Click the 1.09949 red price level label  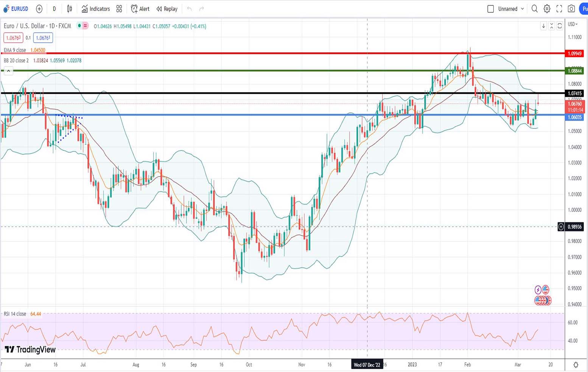click(x=574, y=54)
